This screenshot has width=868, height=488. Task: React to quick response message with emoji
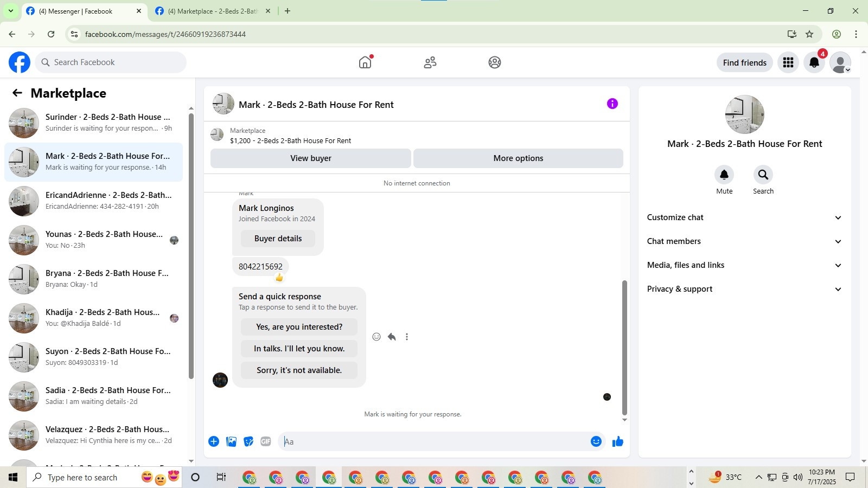[376, 337]
